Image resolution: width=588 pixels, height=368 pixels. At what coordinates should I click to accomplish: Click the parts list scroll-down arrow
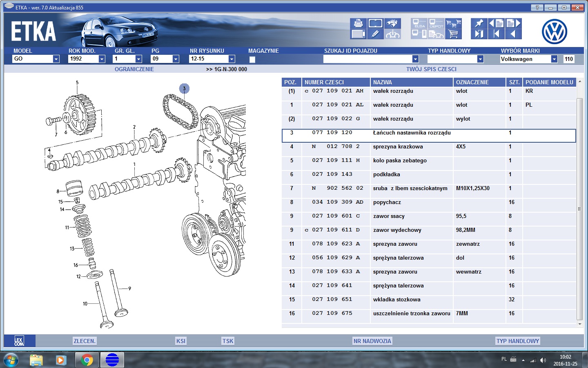[579, 324]
